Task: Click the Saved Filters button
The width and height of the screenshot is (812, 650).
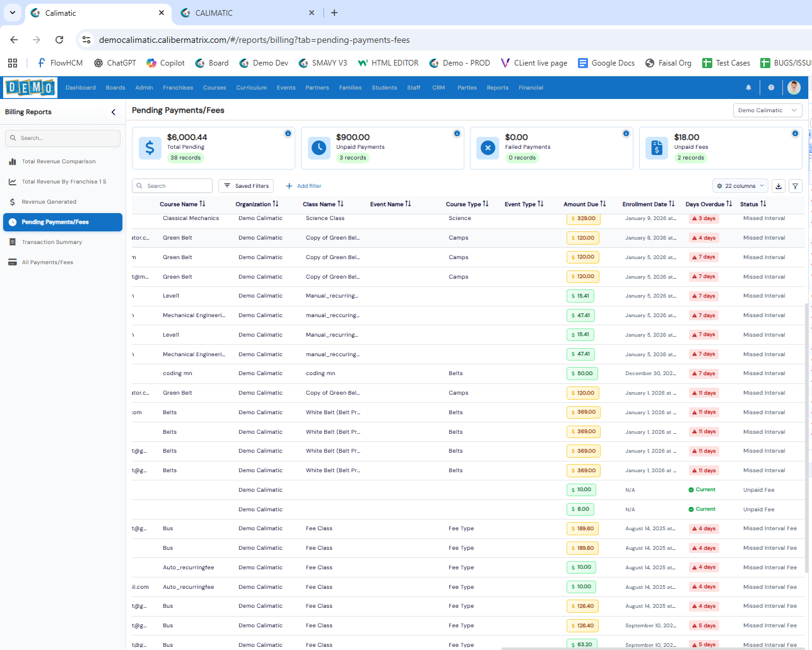Action: (247, 186)
